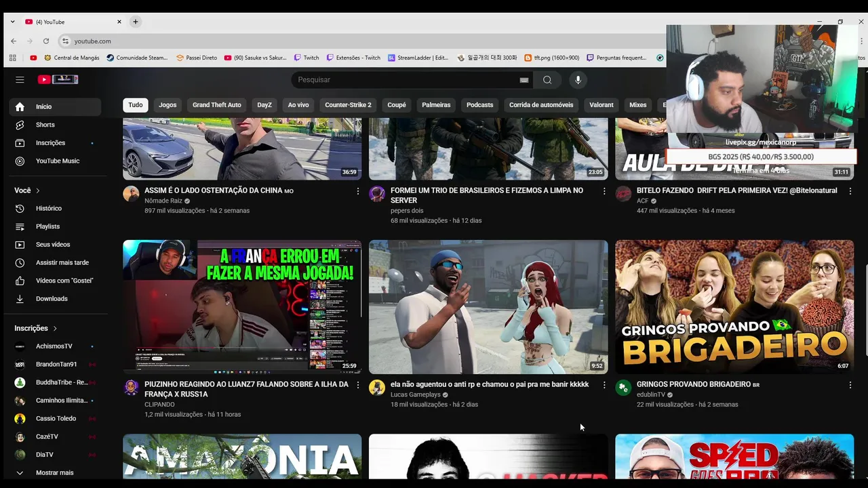The height and width of the screenshot is (488, 868).
Task: Expand the Inscrições section heading chevron
Action: point(55,328)
